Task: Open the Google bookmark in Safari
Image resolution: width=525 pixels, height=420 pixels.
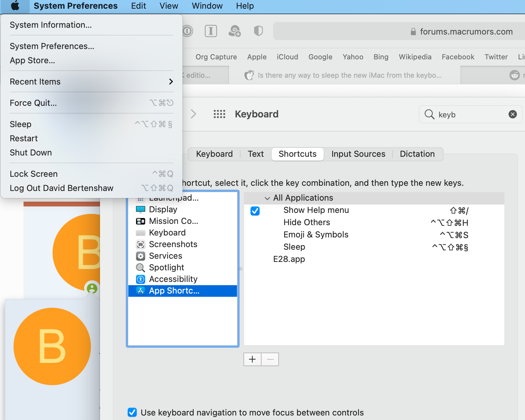Action: pyautogui.click(x=320, y=57)
